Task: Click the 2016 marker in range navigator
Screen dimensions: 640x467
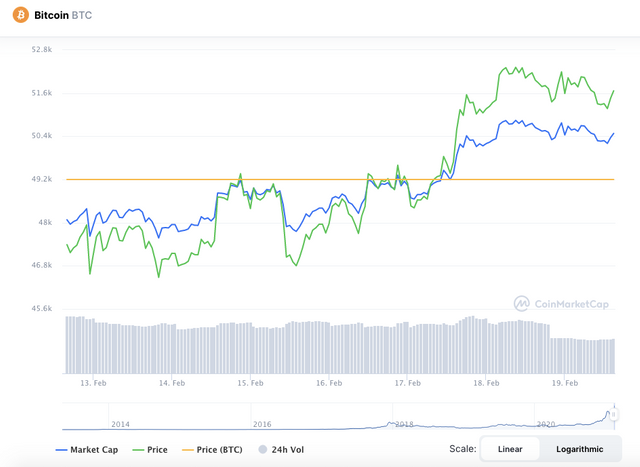Action: [262, 424]
